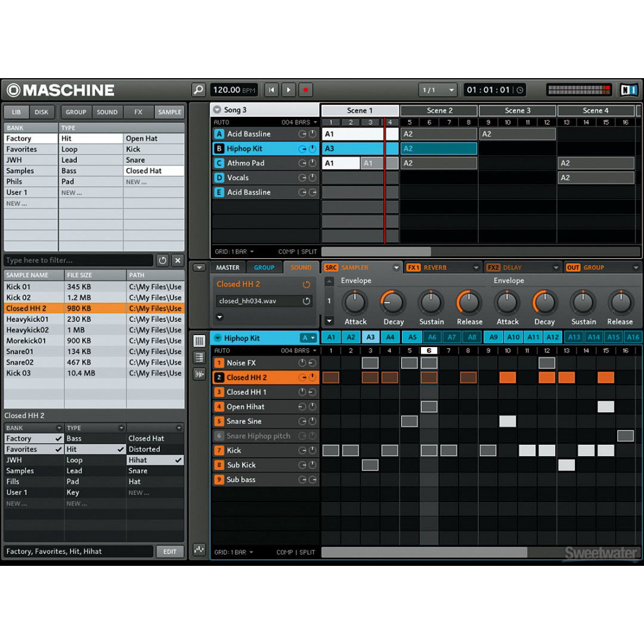Click the metronome icon beside time display
The height and width of the screenshot is (644, 644).
coord(520,90)
